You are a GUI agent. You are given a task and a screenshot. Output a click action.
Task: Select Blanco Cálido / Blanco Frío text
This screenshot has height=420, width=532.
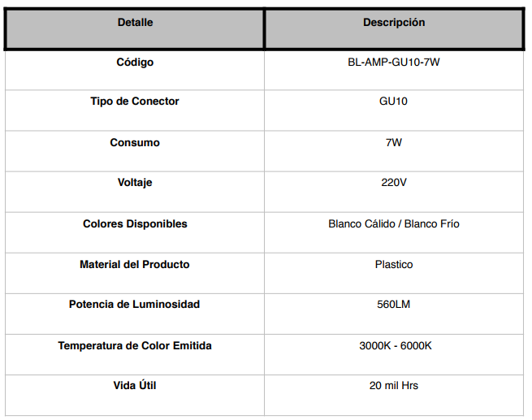click(x=394, y=224)
